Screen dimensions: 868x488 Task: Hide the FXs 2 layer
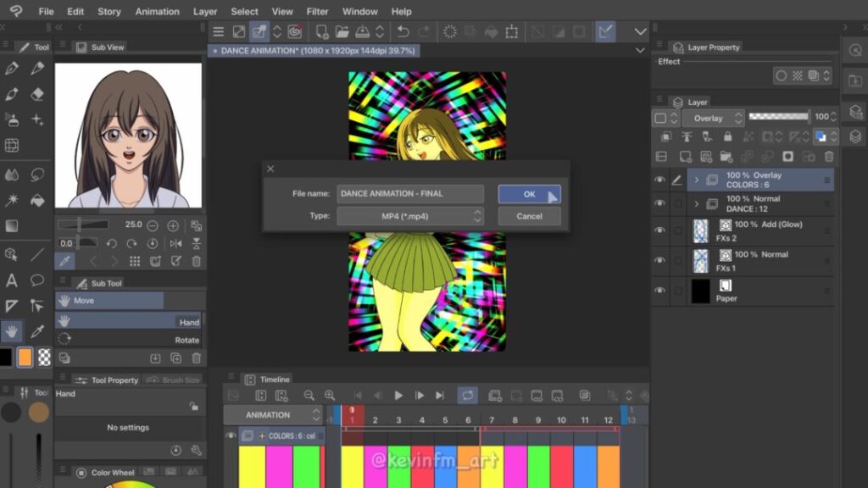point(659,230)
